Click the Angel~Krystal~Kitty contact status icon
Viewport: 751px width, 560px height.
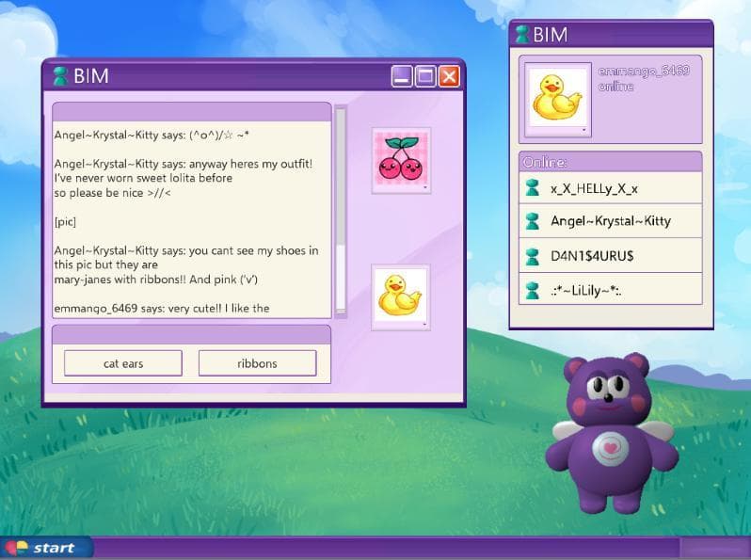point(532,221)
